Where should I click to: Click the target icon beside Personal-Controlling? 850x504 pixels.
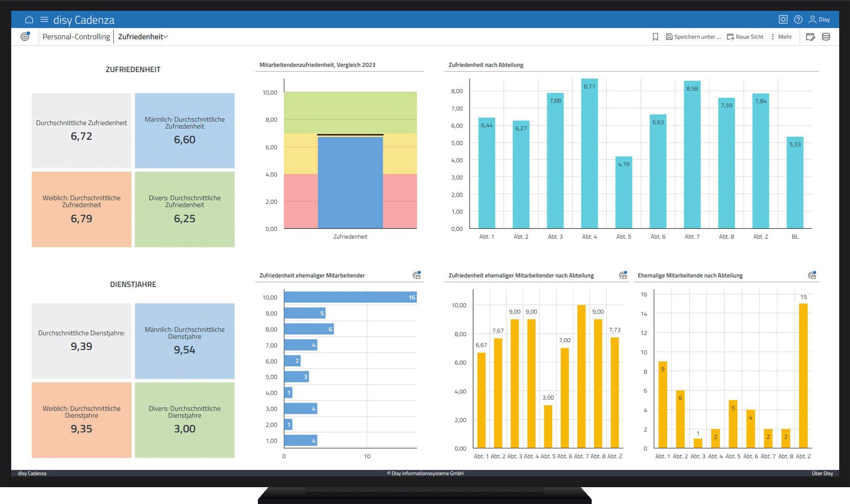click(x=25, y=37)
